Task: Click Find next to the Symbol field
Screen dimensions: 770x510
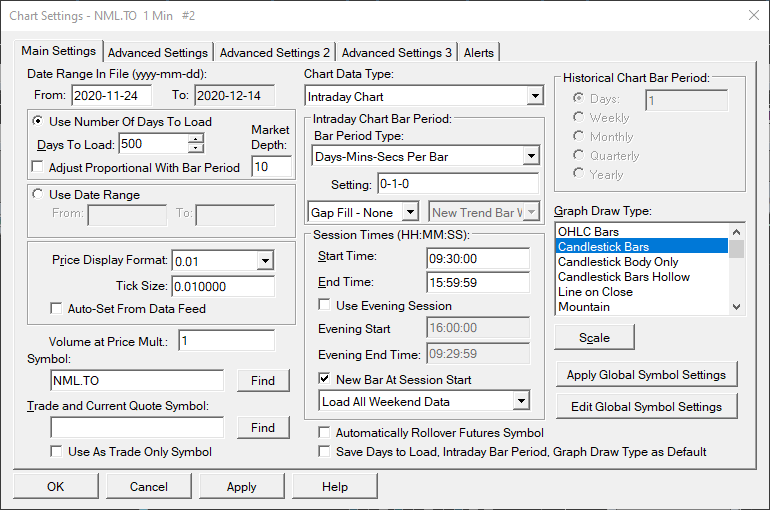Action: (263, 380)
